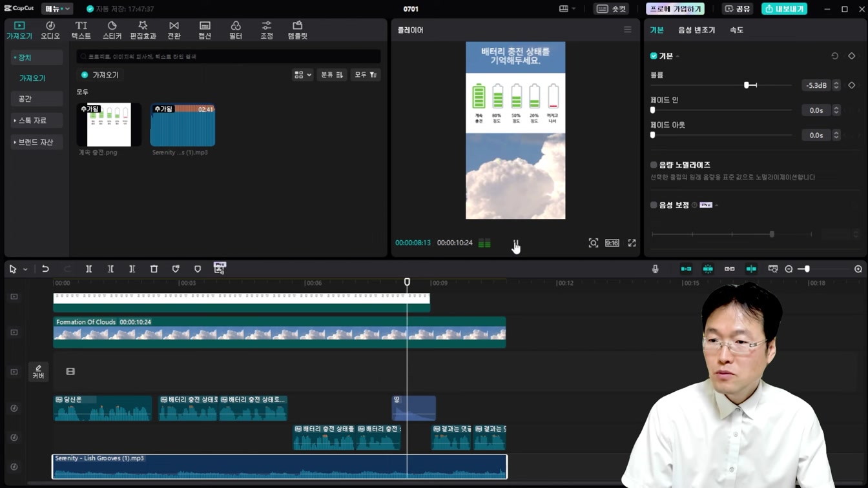Click the delete-right trim tool

[x=132, y=269]
